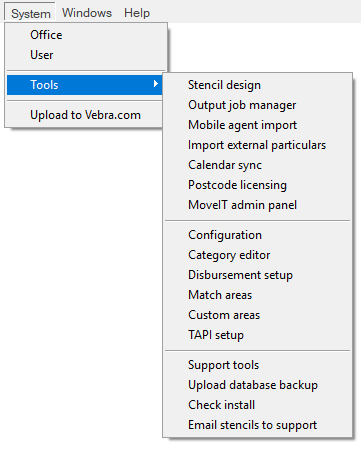The width and height of the screenshot is (361, 451).
Task: Open the Windows menu
Action: click(87, 13)
